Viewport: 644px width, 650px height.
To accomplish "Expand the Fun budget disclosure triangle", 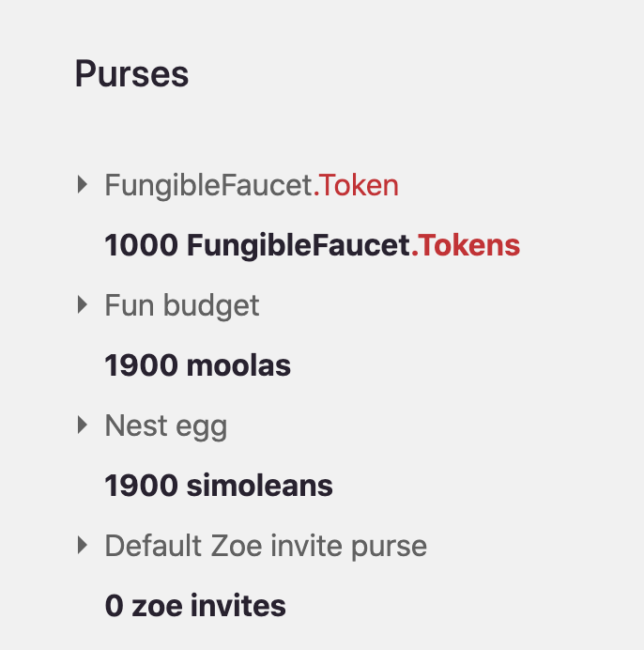I will 83,304.
